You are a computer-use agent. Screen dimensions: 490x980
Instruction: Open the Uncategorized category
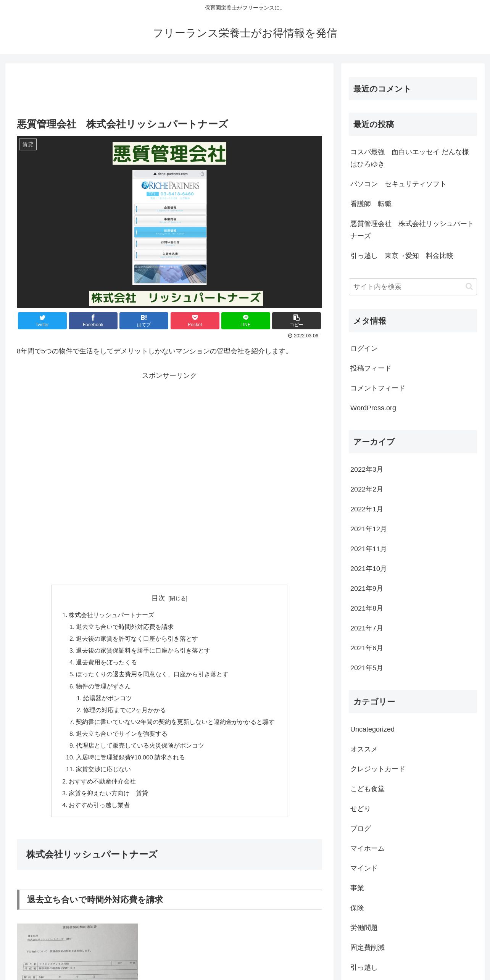pos(372,729)
